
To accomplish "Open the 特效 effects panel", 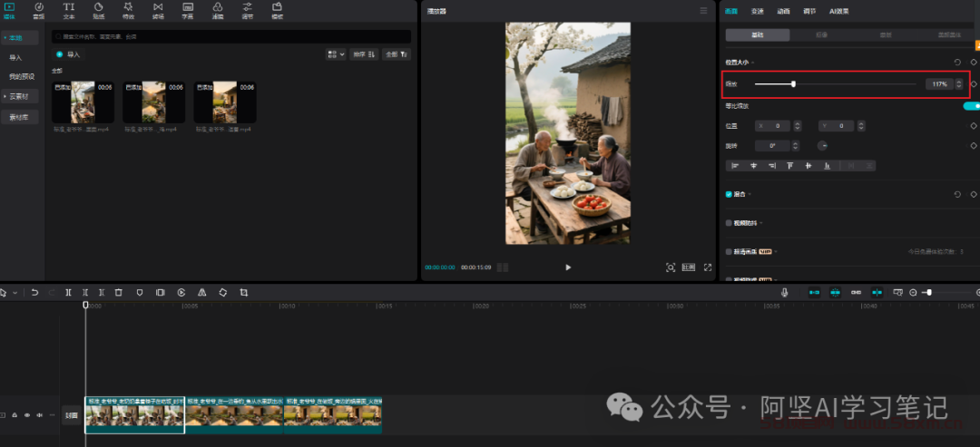I will [128, 11].
